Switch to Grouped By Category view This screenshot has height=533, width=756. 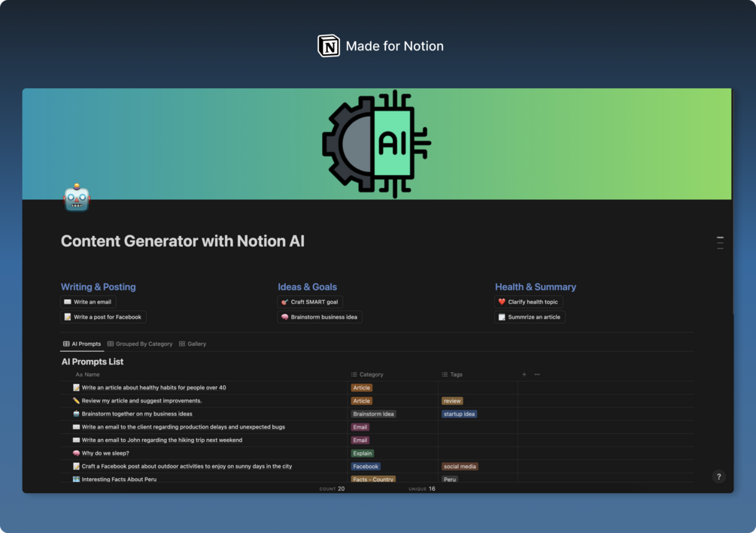click(x=140, y=344)
